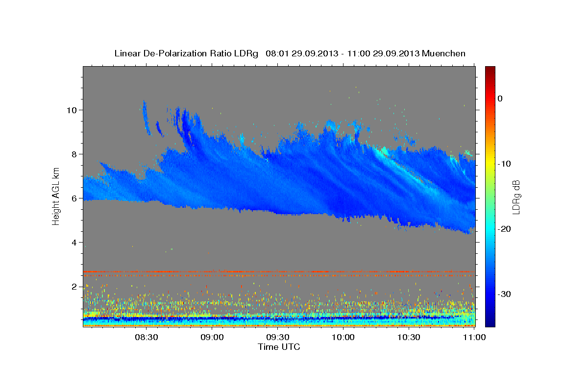
Task: Click the colorbar value 0 label
Action: click(500, 98)
